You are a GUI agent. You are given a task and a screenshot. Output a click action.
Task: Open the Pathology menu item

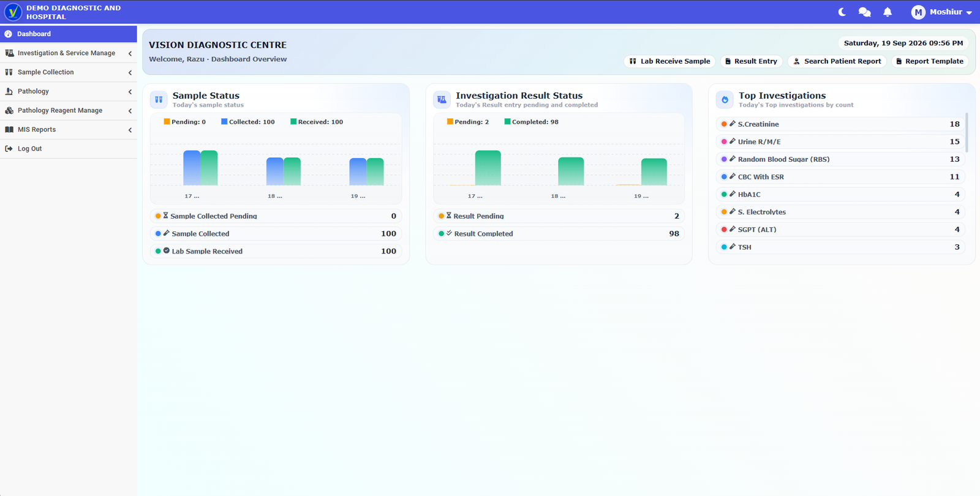69,91
